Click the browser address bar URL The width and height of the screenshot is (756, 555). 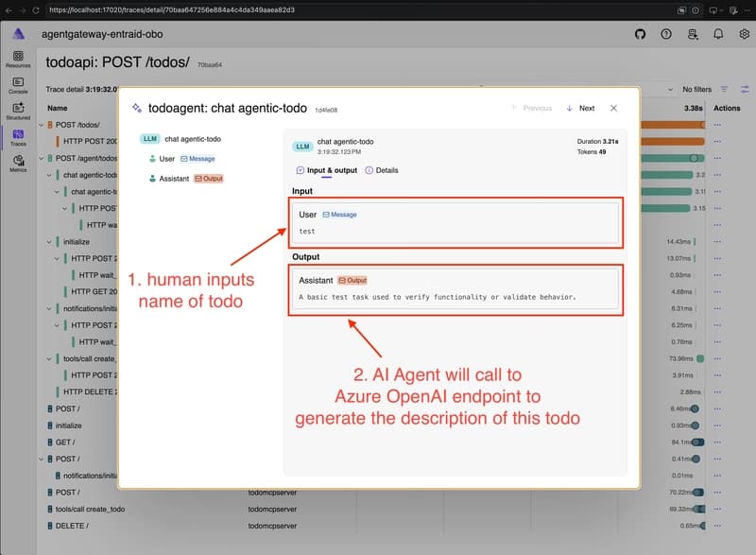tap(172, 10)
